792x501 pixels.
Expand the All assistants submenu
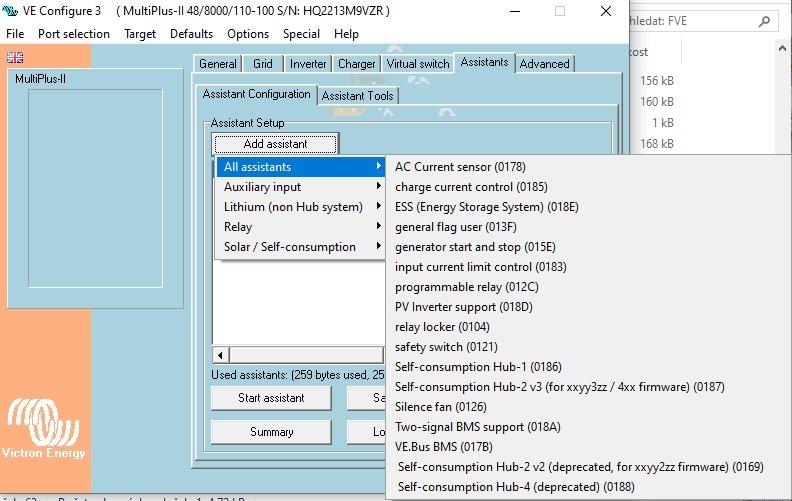[x=301, y=167]
